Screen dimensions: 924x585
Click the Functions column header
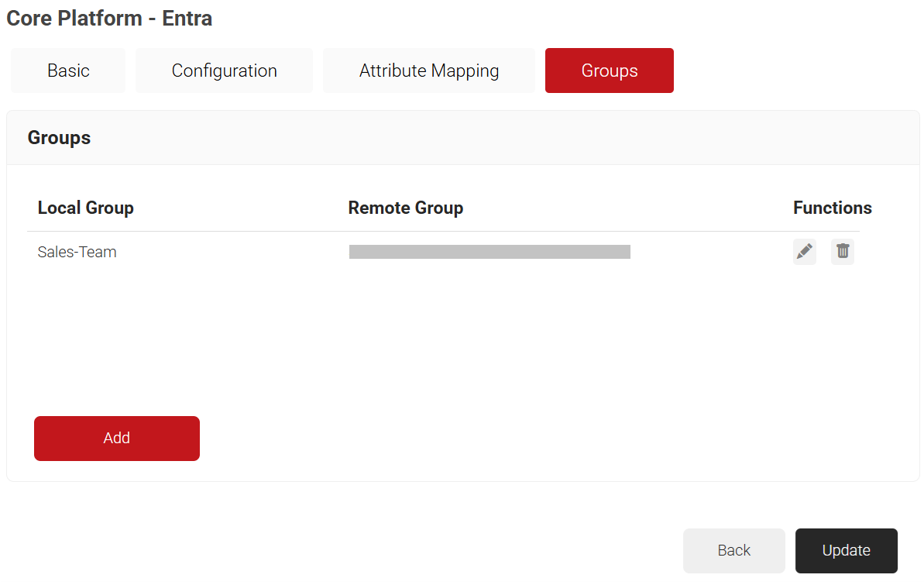coord(832,208)
